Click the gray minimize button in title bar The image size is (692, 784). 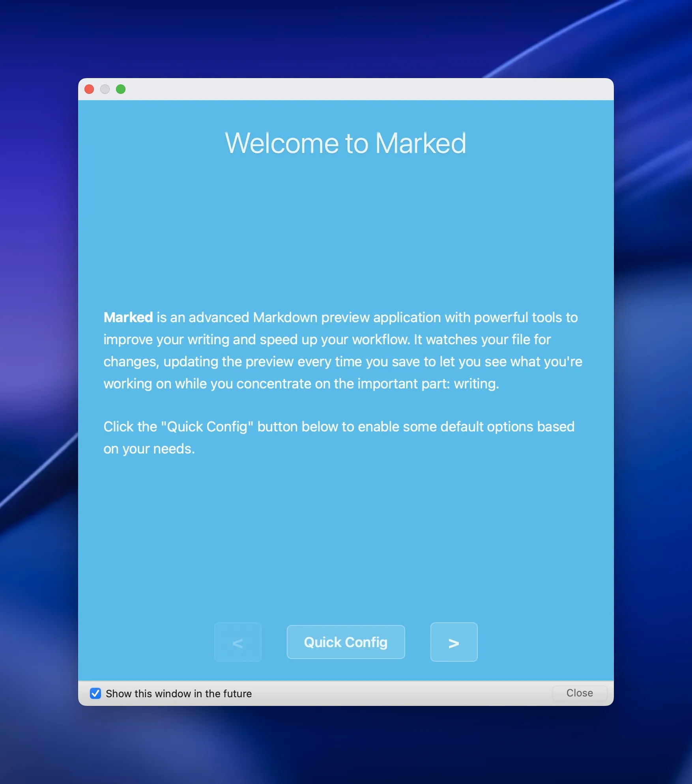coord(105,89)
